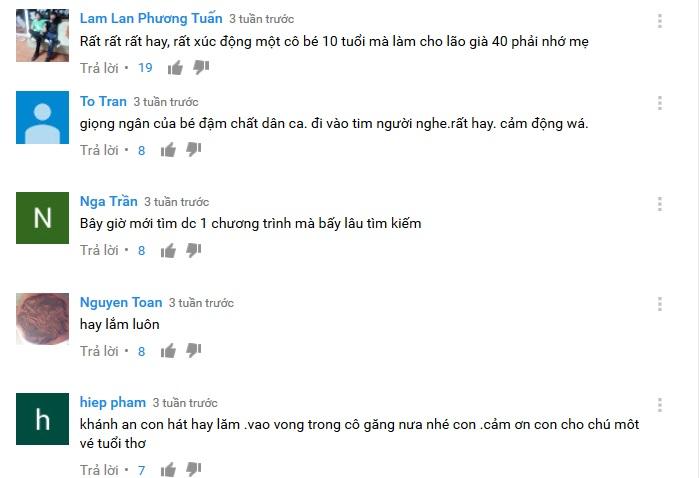
Task: Open the Nga Trần channel link
Action: coord(108,202)
